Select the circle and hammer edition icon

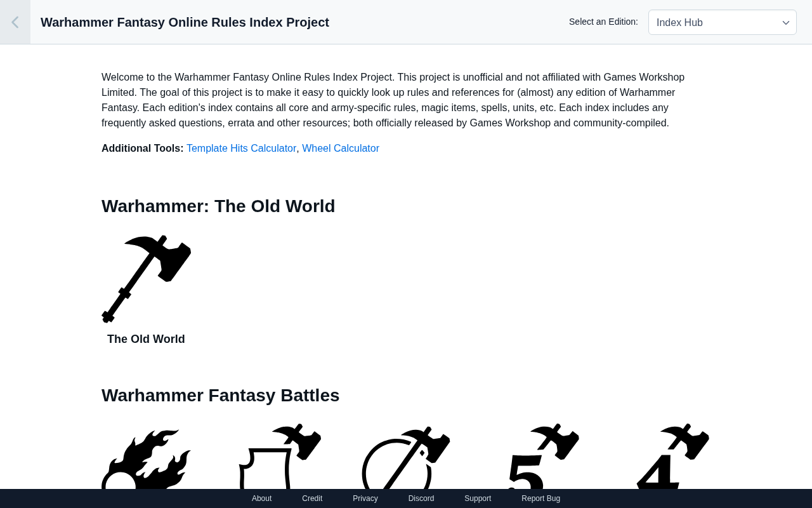(406, 457)
